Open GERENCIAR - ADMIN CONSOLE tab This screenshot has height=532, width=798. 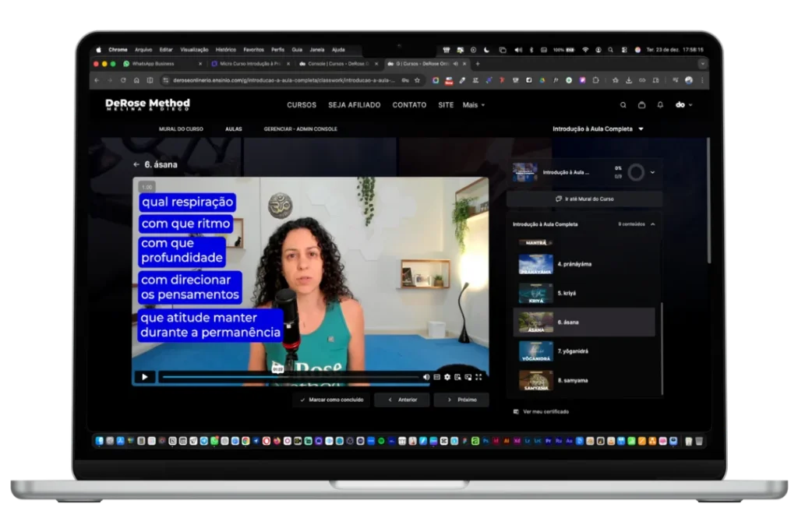tap(300, 129)
